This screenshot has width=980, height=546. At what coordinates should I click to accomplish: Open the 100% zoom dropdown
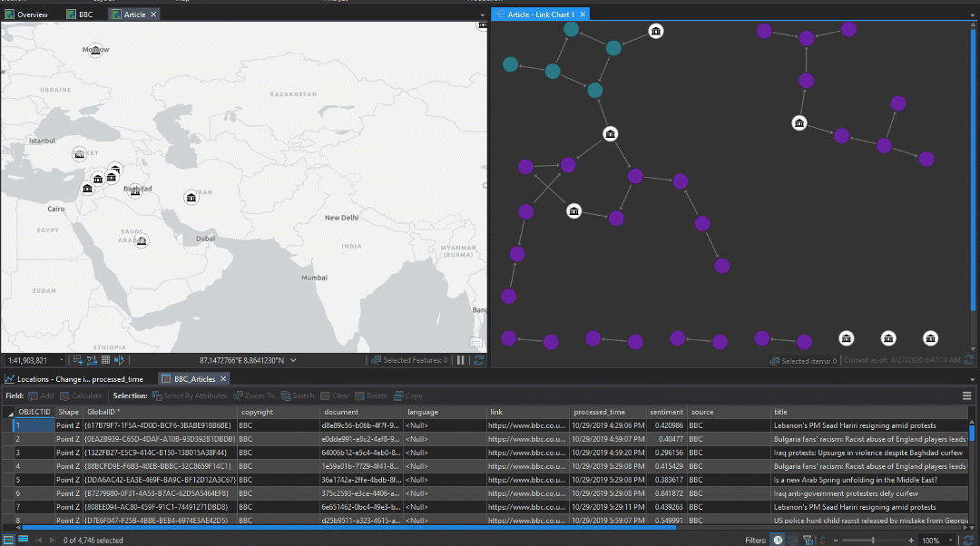[950, 540]
